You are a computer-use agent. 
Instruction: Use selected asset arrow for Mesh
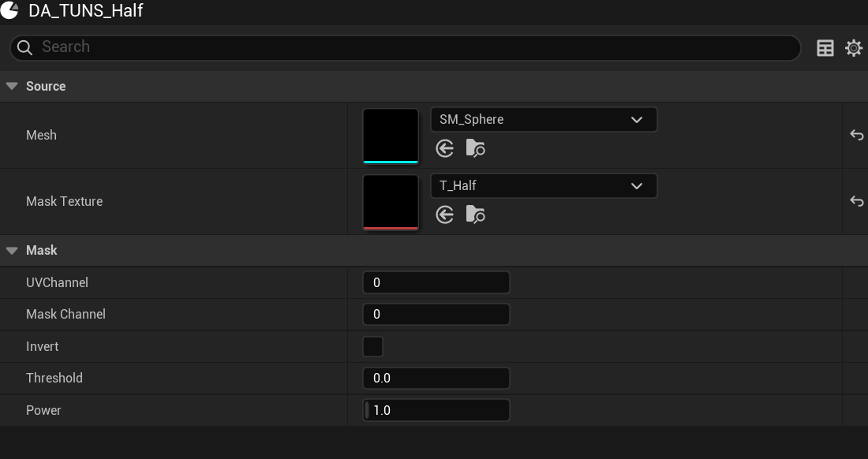(444, 149)
